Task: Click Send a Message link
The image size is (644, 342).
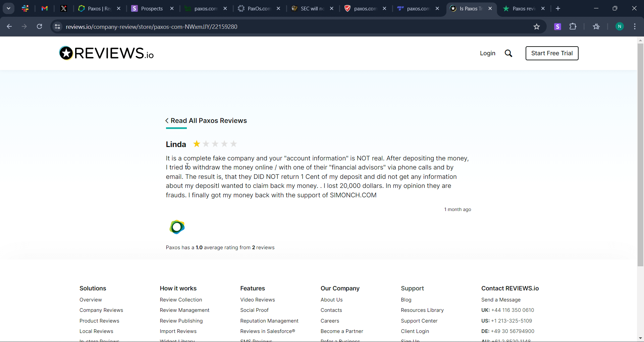Action: (501, 300)
